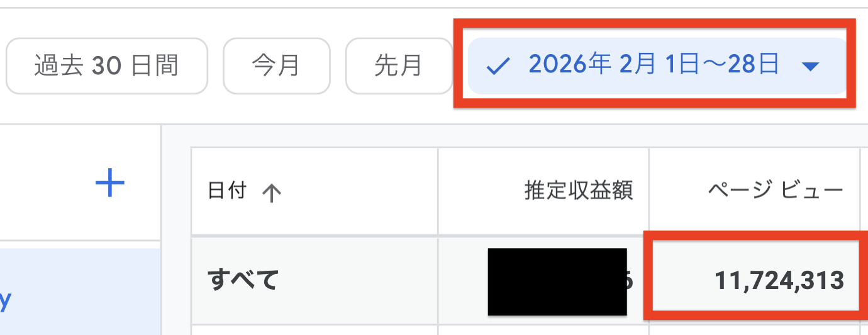Select the 過去 30 日間 range chip
The image size is (868, 335).
[x=107, y=66]
